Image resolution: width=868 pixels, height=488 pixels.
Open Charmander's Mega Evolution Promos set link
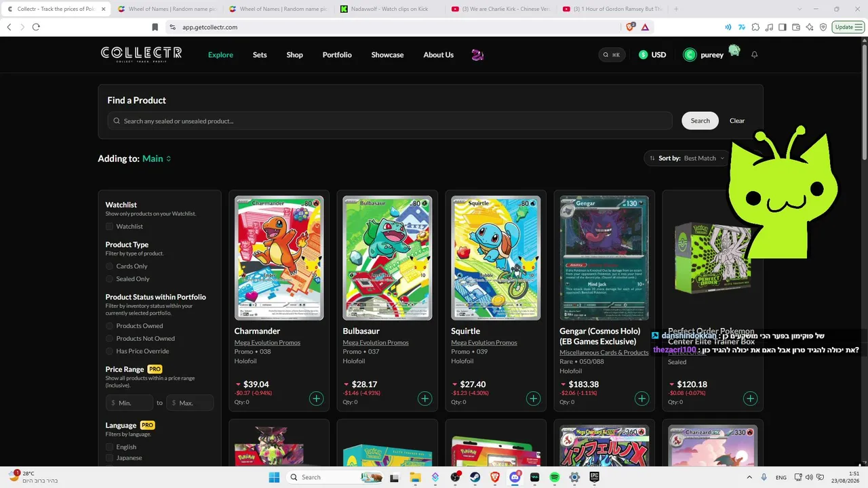pos(267,342)
